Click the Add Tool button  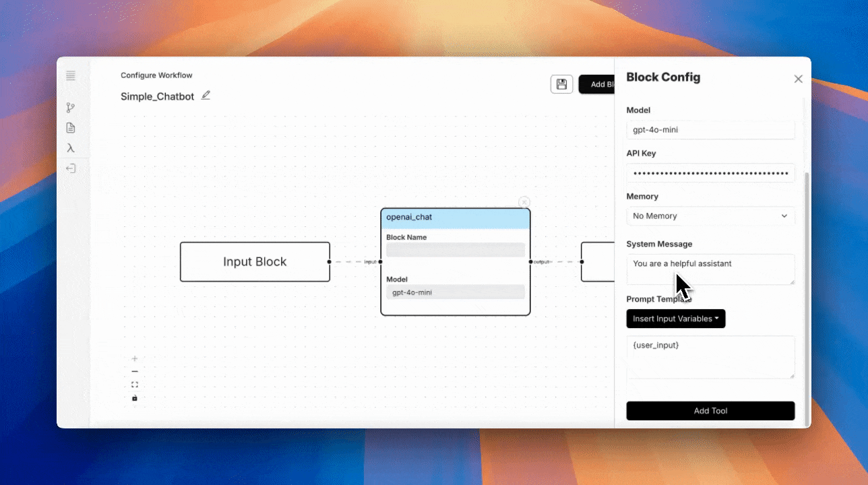click(x=710, y=411)
